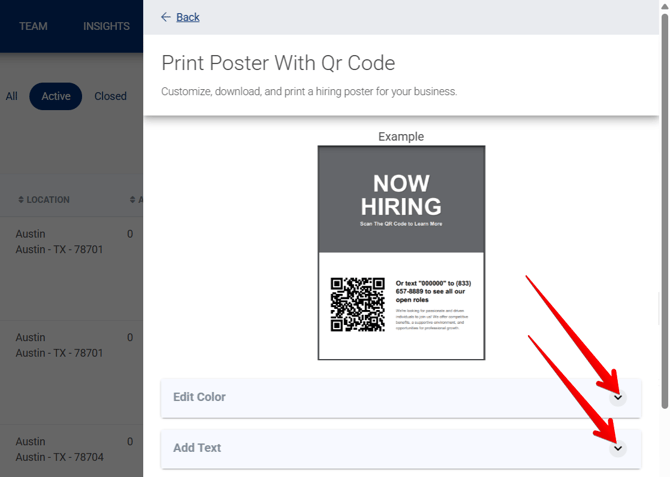Select the All filter
The image size is (670, 477).
click(12, 97)
